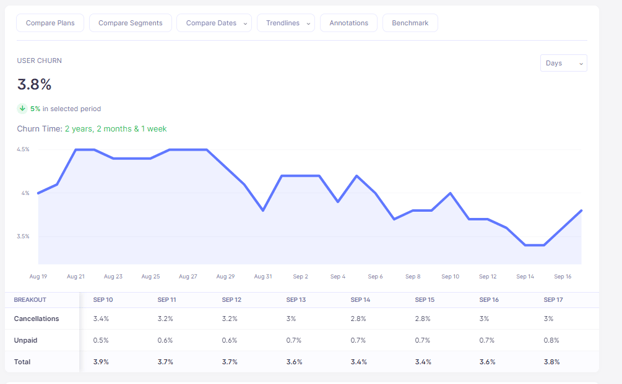Click Unpaid 0.8% for Sep 17

click(551, 340)
